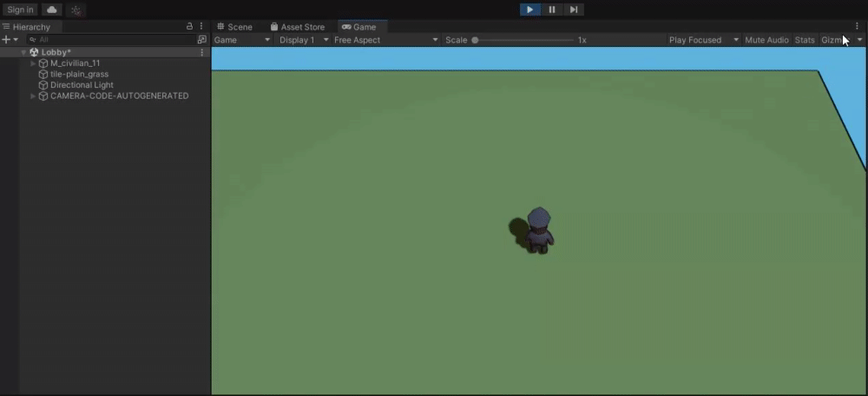The width and height of the screenshot is (868, 396).
Task: Select tile-plain_grass object
Action: pos(79,74)
